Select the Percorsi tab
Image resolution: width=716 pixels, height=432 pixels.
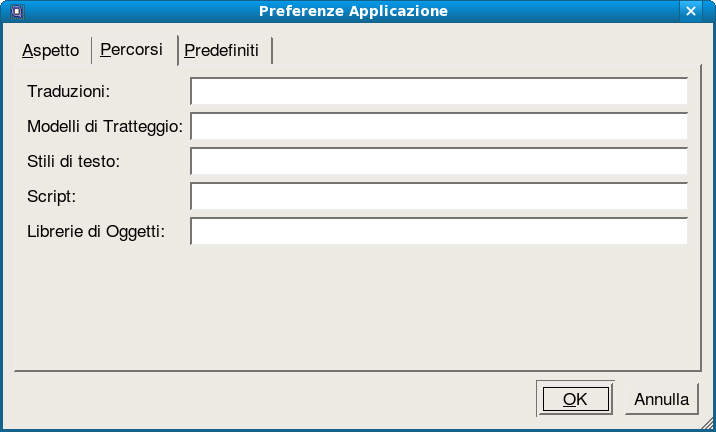[x=131, y=50]
